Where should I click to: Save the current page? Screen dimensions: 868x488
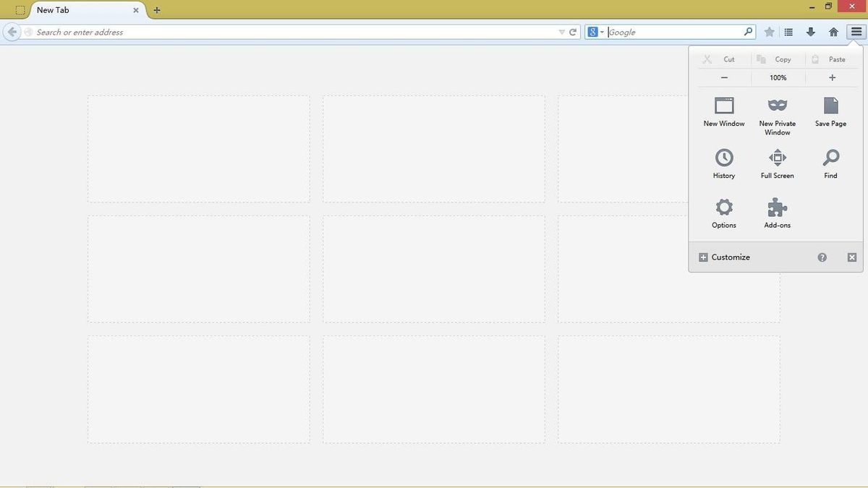click(x=830, y=112)
